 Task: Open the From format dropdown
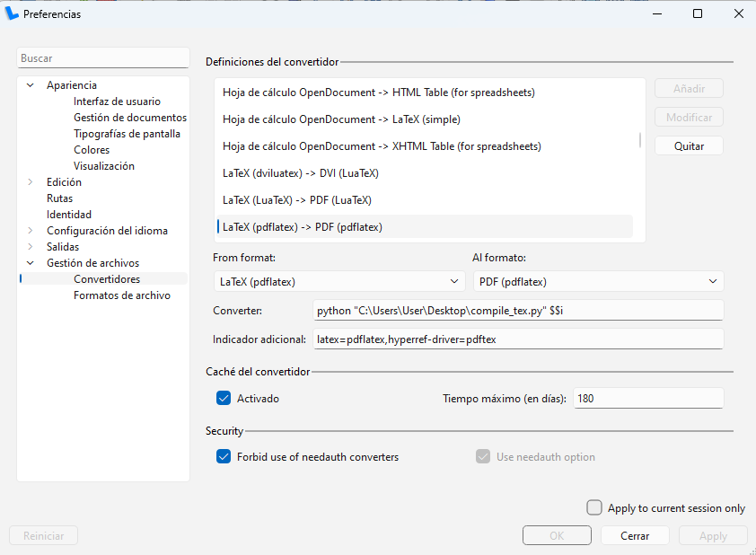(x=338, y=282)
